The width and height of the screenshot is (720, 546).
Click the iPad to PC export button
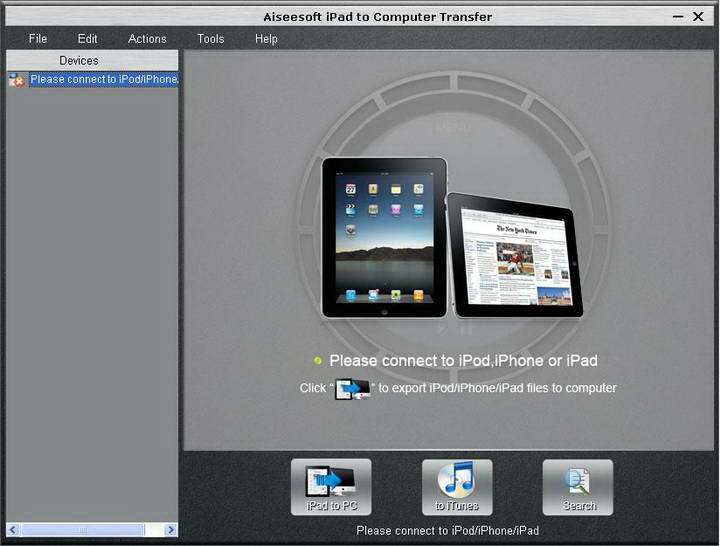click(331, 487)
